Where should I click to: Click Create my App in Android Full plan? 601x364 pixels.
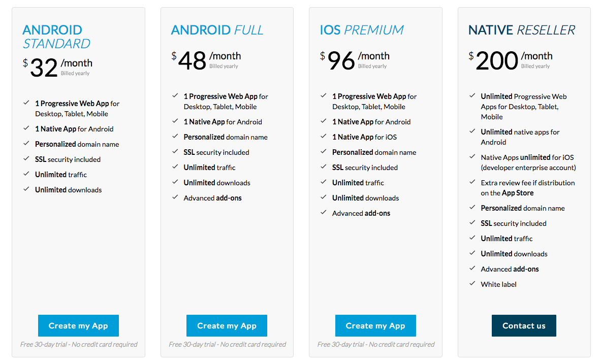(227, 326)
